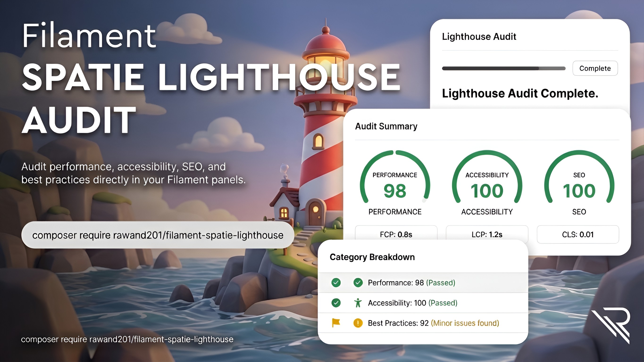The width and height of the screenshot is (644, 362).
Task: Click the R logo in the corner
Action: 611,325
